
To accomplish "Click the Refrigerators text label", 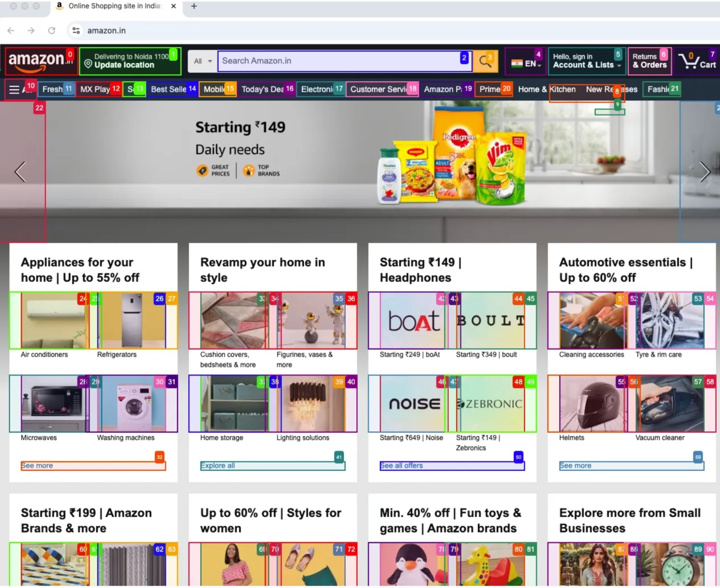I will pos(117,355).
